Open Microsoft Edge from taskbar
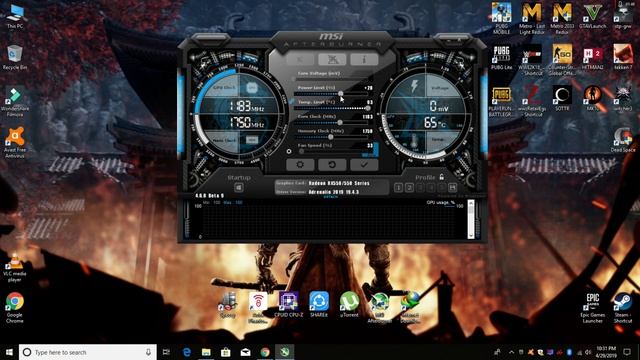The width and height of the screenshot is (640, 360). click(187, 352)
